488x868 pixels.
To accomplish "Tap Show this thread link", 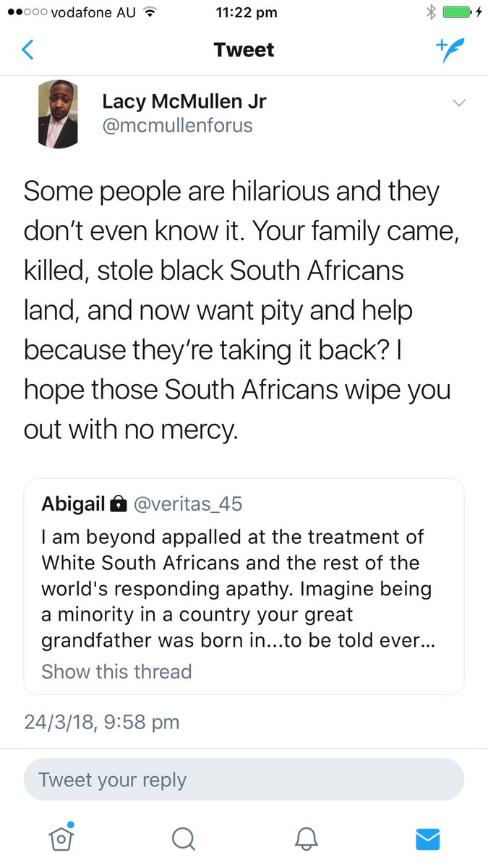I will point(116,671).
